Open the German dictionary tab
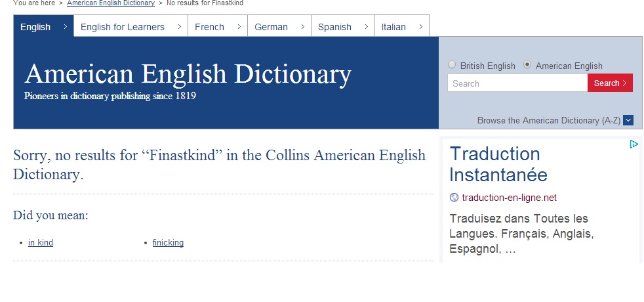644x302 pixels. tap(279, 27)
